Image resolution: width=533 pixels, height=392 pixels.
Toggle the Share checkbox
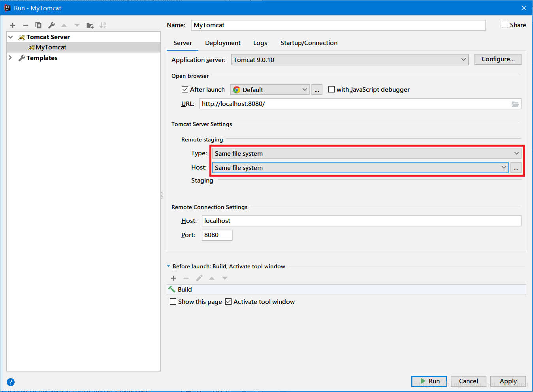(505, 25)
